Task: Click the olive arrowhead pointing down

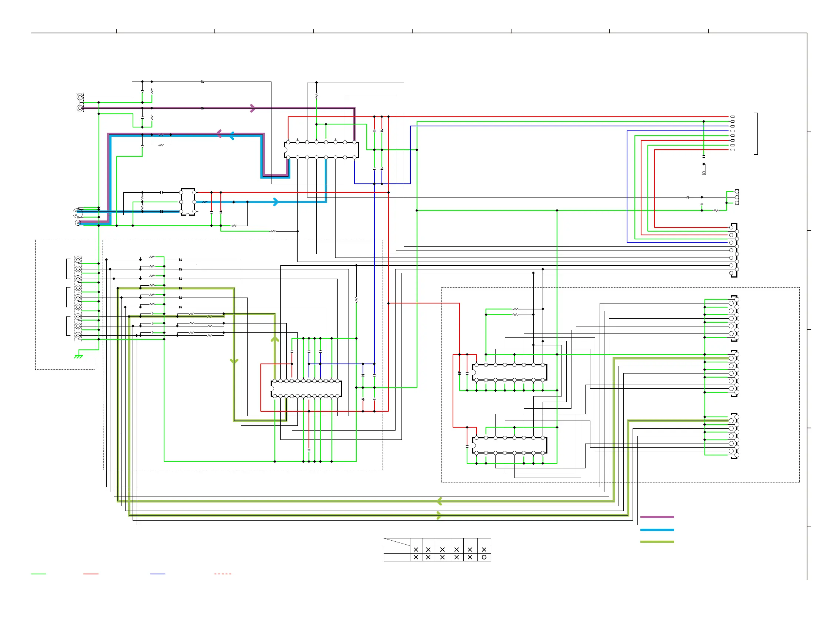Action: pyautogui.click(x=234, y=361)
